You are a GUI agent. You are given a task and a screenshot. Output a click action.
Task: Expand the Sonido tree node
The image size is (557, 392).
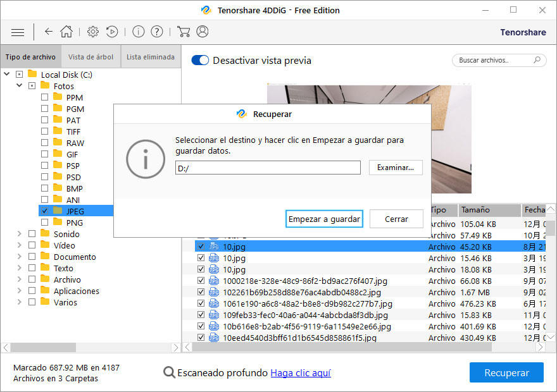(19, 234)
